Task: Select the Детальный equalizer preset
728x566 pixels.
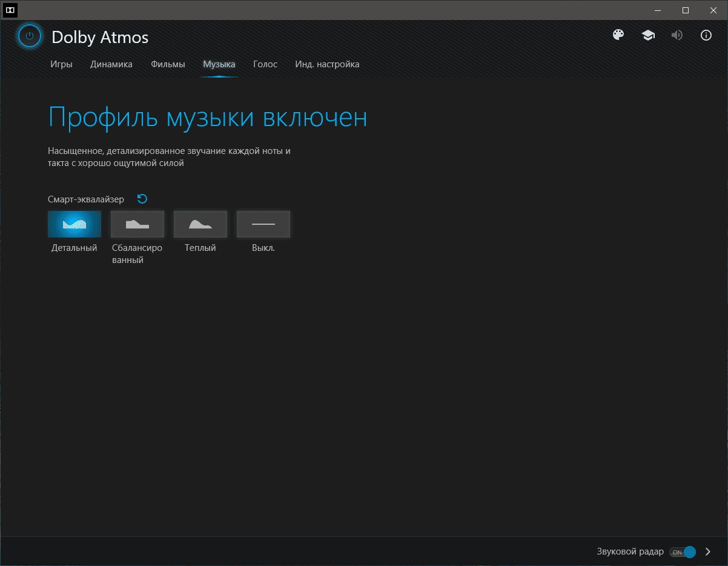Action: pos(74,224)
